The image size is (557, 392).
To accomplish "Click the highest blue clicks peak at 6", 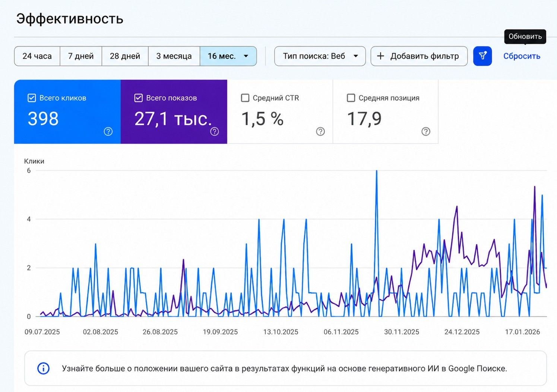I will tap(377, 171).
